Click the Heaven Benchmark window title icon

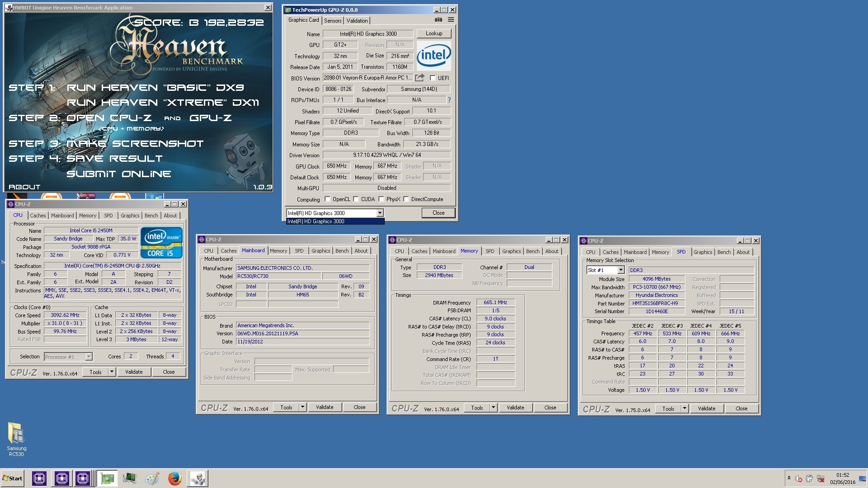point(9,8)
